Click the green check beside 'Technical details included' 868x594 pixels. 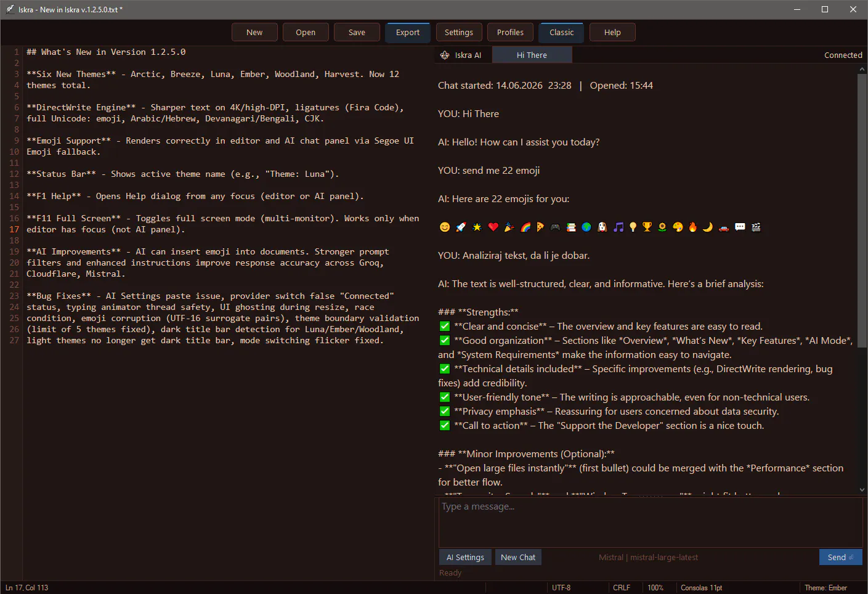tap(445, 368)
